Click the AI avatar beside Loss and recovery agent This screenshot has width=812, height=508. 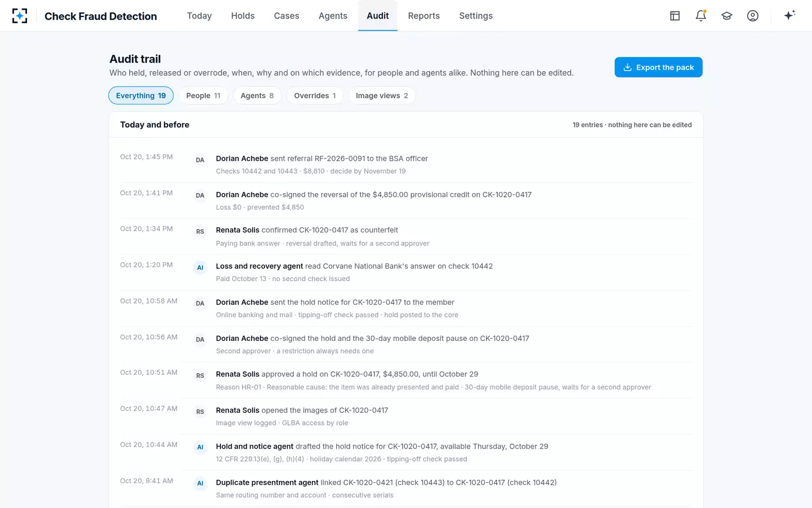(x=200, y=268)
